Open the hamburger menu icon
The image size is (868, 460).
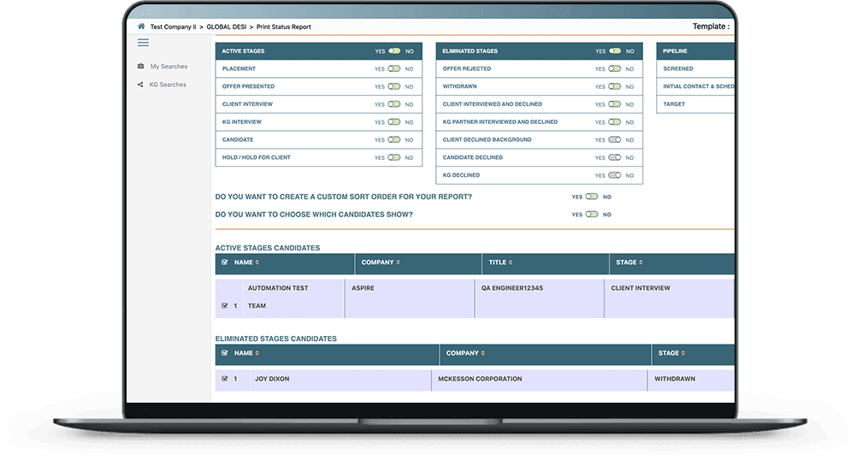point(144,43)
